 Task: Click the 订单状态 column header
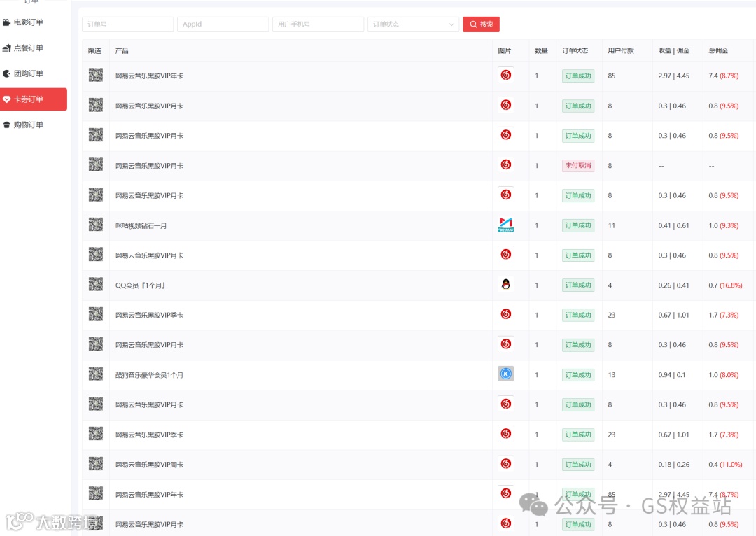(x=575, y=50)
